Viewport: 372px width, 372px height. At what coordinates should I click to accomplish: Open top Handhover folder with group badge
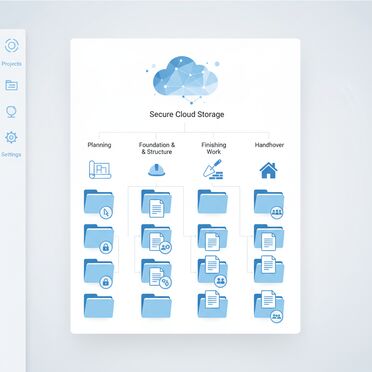pyautogui.click(x=269, y=204)
